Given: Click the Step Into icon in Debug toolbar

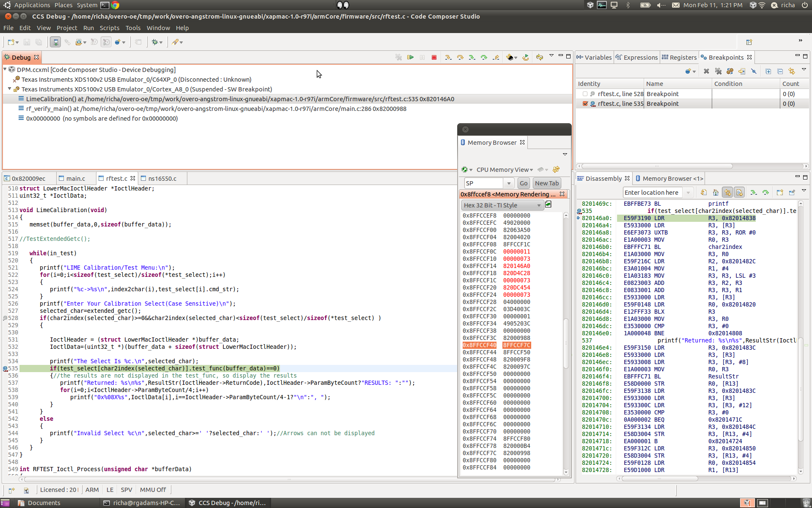Looking at the screenshot, I should [x=448, y=57].
